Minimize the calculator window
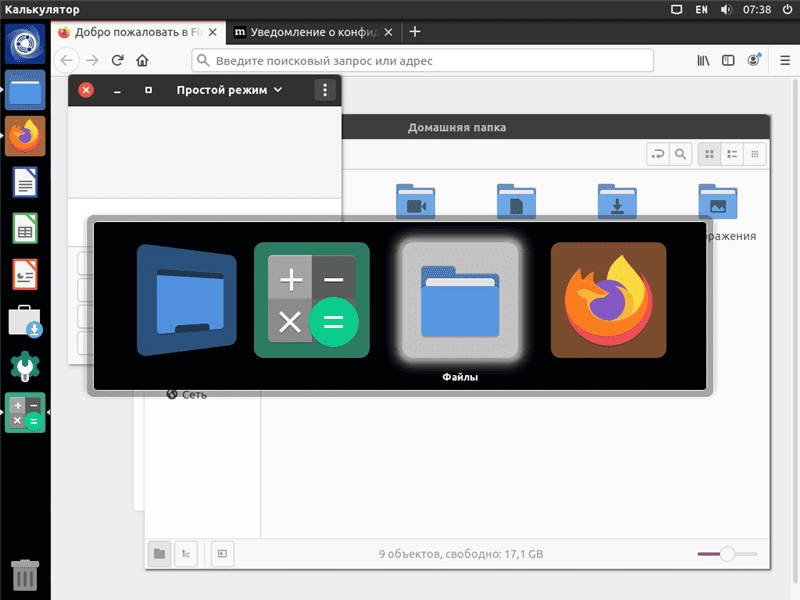The width and height of the screenshot is (800, 600). point(117,90)
